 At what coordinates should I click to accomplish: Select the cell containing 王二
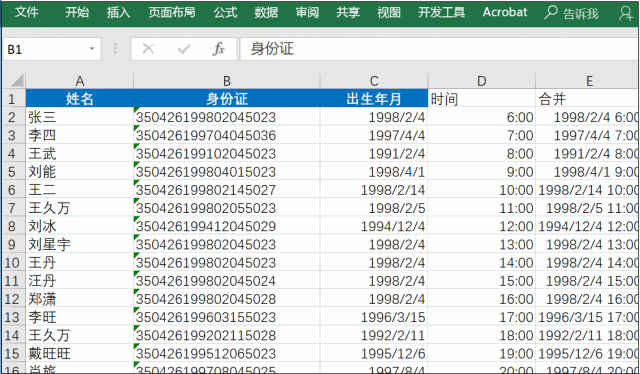click(x=80, y=189)
